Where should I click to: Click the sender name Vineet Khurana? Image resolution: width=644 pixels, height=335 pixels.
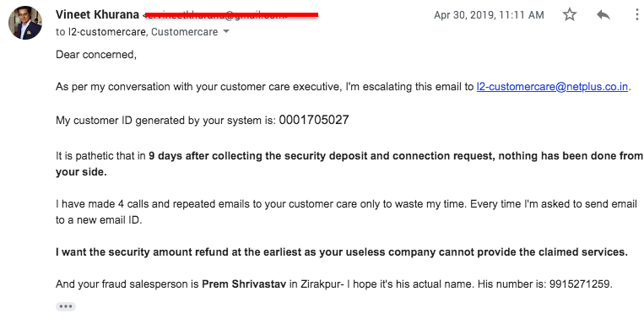point(97,14)
